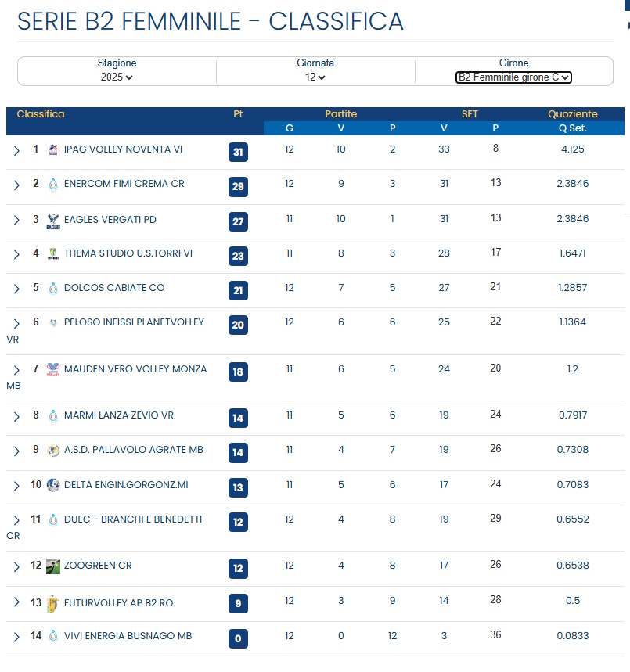Image resolution: width=630 pixels, height=672 pixels.
Task: Click the A.S.D. Pallavolo Agrate logo
Action: pyautogui.click(x=53, y=450)
